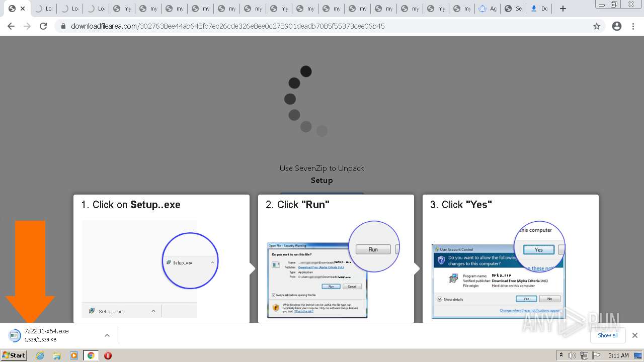
Task: Show hidden system tray icons
Action: point(561,355)
